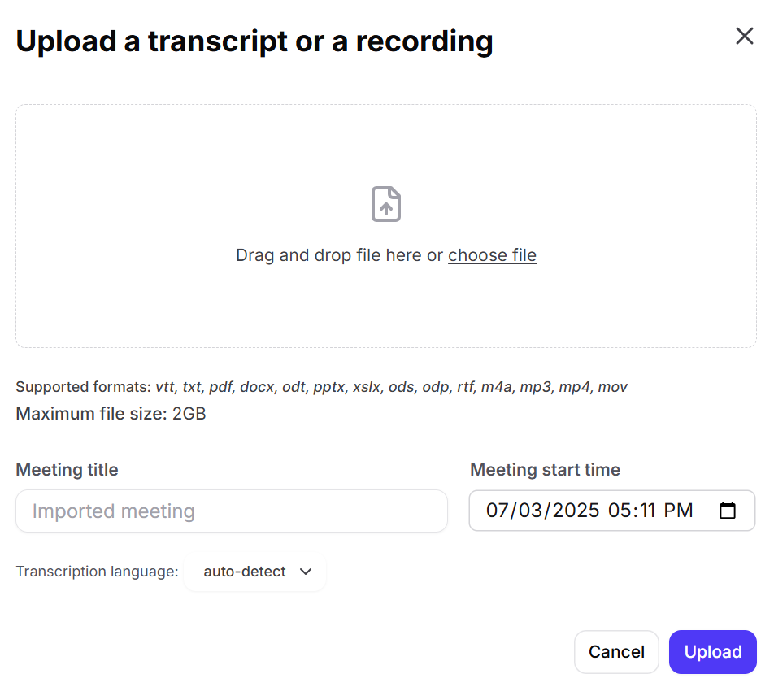Click the PM segment of the start time
Image resolution: width=774 pixels, height=700 pixels.
tap(679, 511)
